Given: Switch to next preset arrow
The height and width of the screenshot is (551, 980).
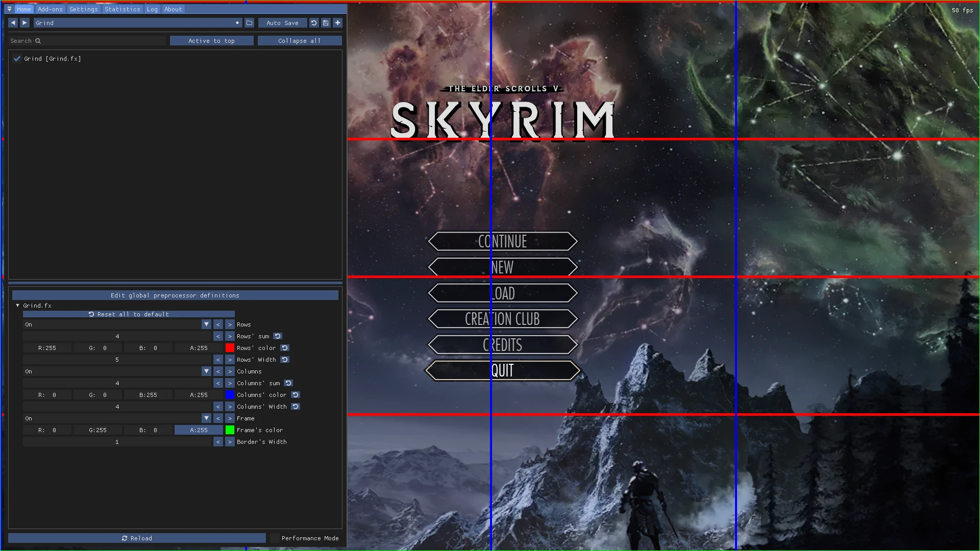Looking at the screenshot, I should 24,23.
